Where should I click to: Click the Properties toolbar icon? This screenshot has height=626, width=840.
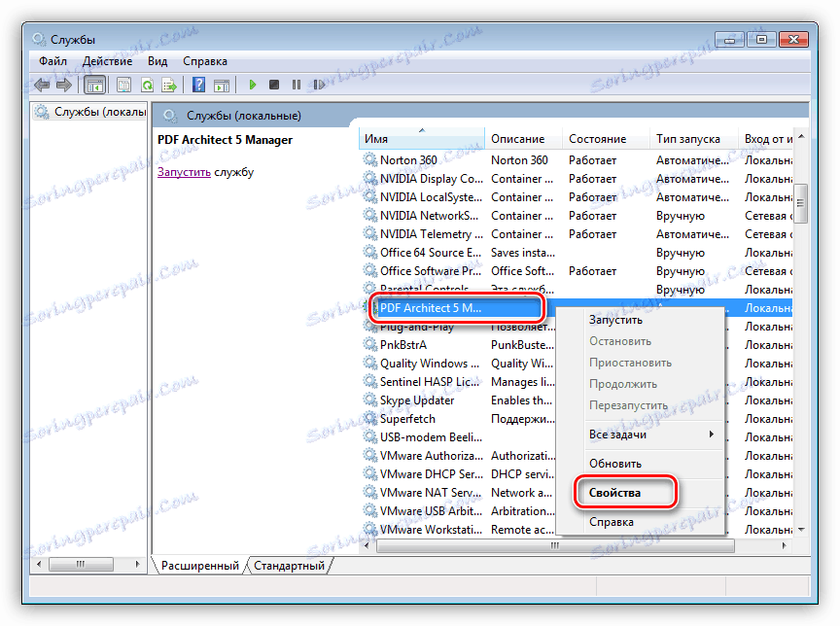pos(123,85)
